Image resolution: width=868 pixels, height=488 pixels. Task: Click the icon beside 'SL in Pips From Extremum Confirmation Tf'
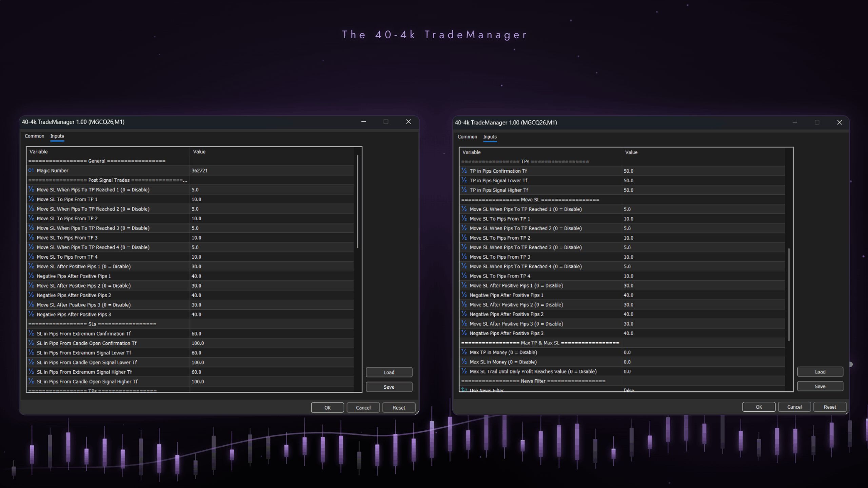coord(31,333)
